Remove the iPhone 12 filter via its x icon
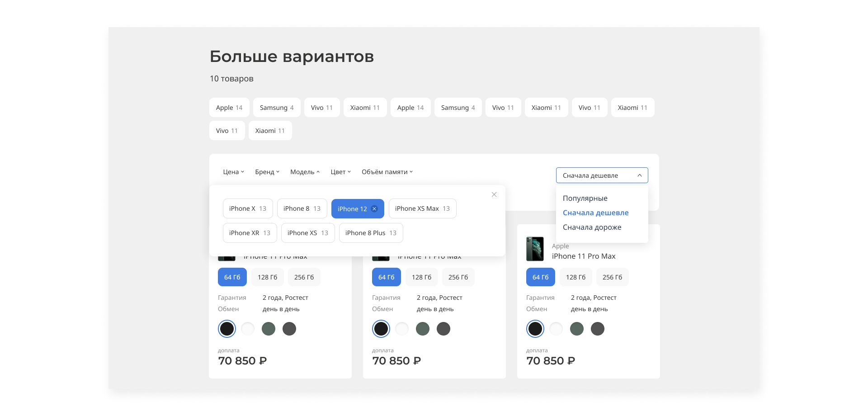 point(374,208)
